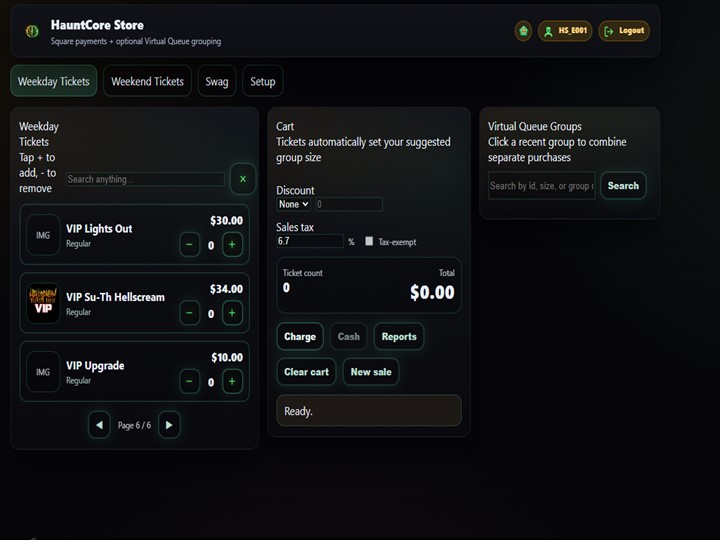Viewport: 720px width, 540px height.
Task: Click the 'Ready.' status message
Action: coord(369,411)
